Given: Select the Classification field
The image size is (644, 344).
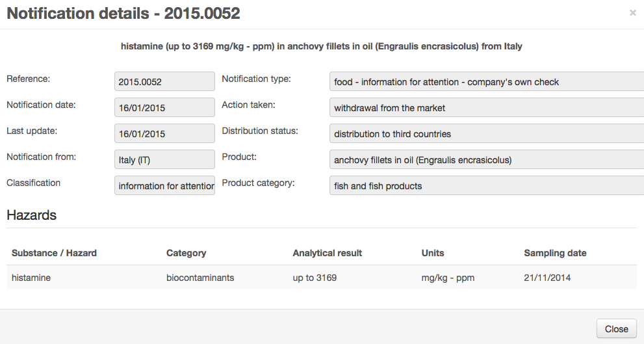Looking at the screenshot, I should tap(164, 186).
